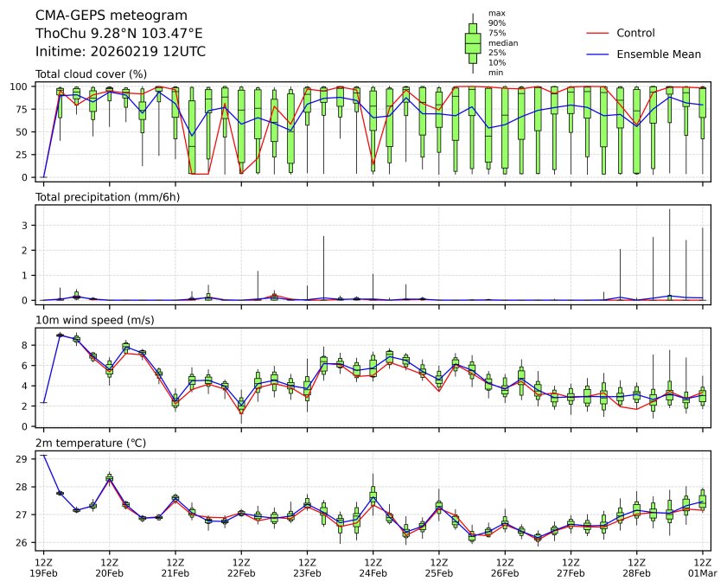
Task: Select the Ensemble Mean legend label
Action: pos(658,54)
